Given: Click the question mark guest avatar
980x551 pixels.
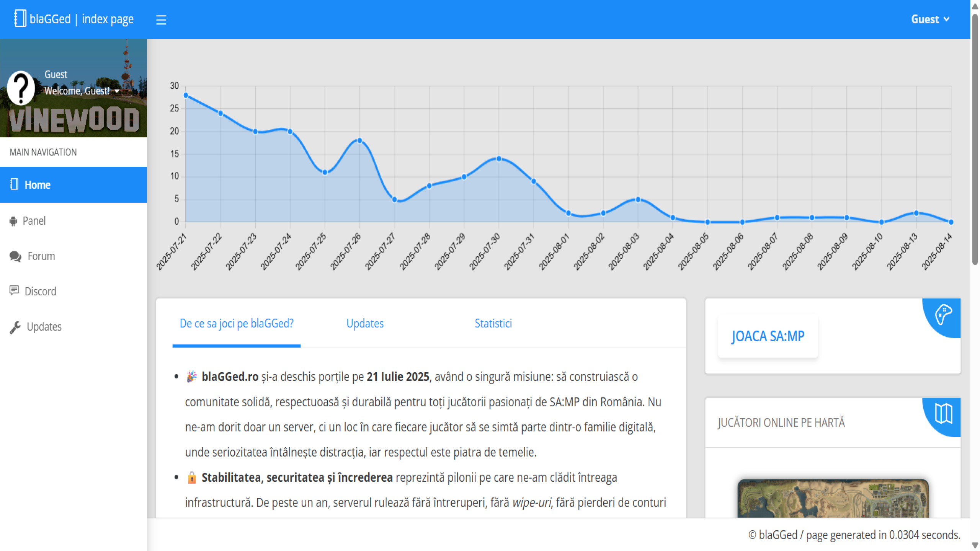Looking at the screenshot, I should [x=21, y=88].
